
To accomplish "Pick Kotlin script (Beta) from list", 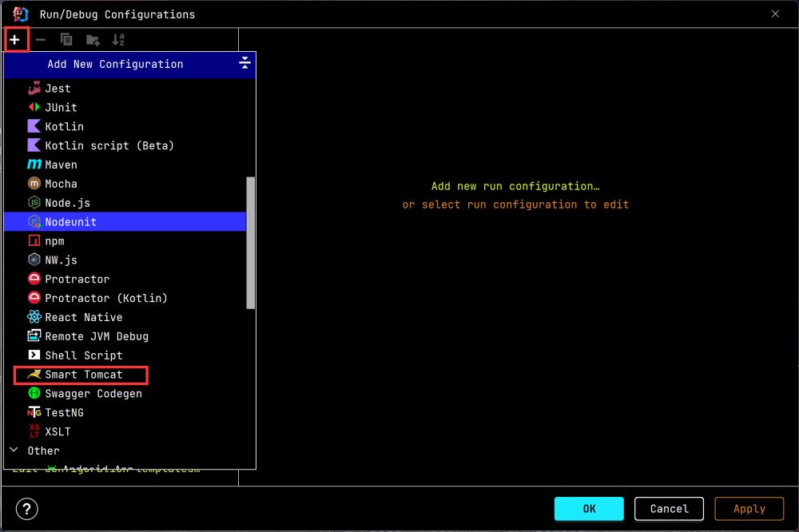I will pyautogui.click(x=109, y=145).
